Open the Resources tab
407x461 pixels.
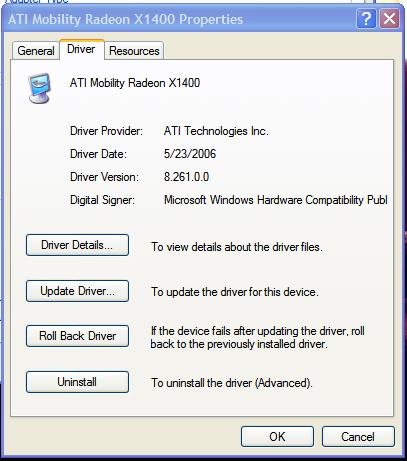[134, 51]
